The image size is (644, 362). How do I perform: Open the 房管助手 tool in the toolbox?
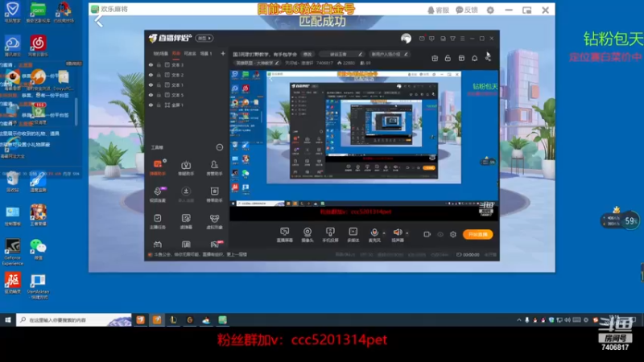[x=214, y=167]
